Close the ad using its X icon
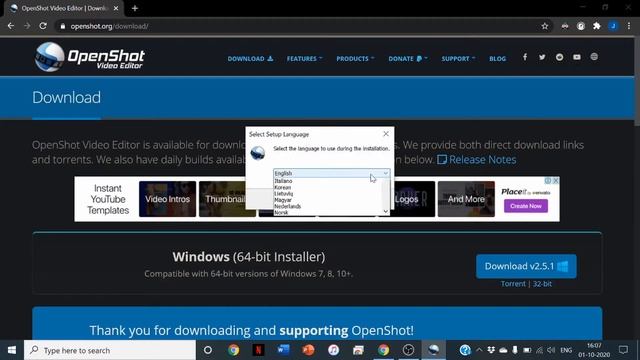 tap(556, 180)
